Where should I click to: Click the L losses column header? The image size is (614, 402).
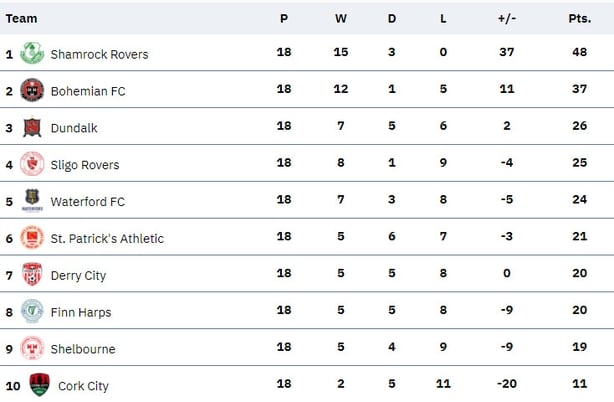(443, 18)
